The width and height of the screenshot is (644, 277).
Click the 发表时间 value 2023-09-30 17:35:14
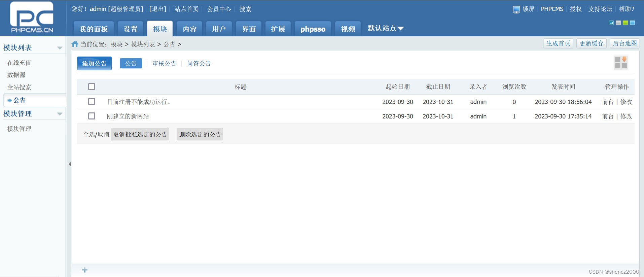563,116
